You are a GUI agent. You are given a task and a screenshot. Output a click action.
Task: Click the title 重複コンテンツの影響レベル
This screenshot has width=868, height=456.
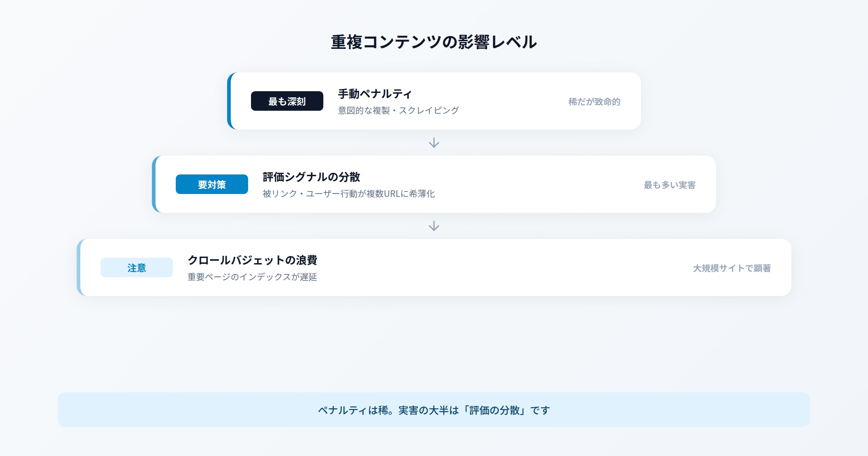434,42
